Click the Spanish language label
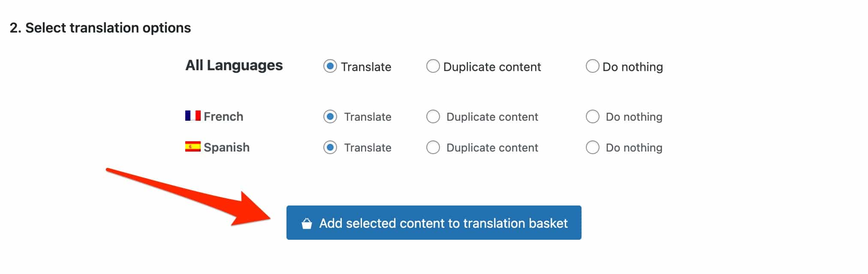868x274 pixels. [x=226, y=147]
